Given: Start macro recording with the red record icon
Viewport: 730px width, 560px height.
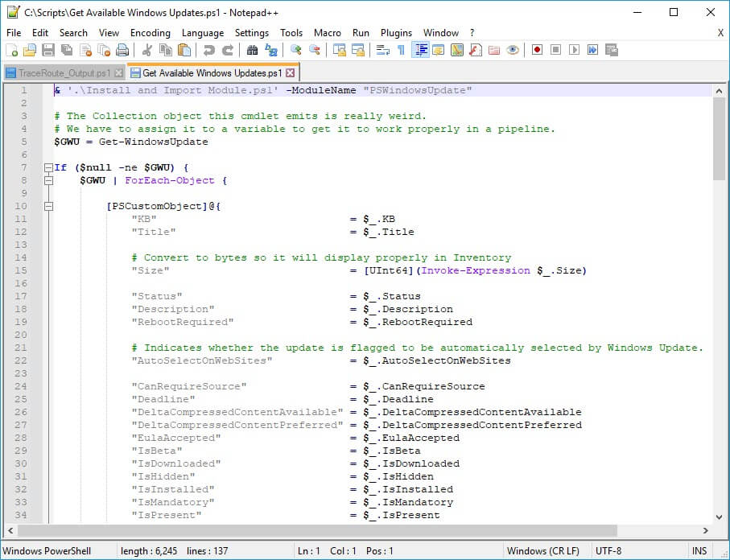Looking at the screenshot, I should point(537,50).
